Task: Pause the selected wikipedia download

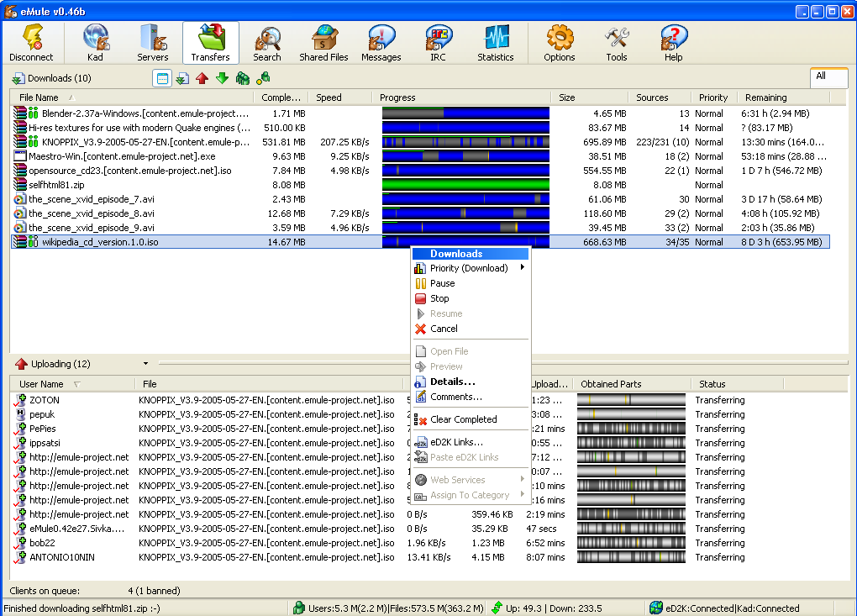Action: pyautogui.click(x=444, y=283)
